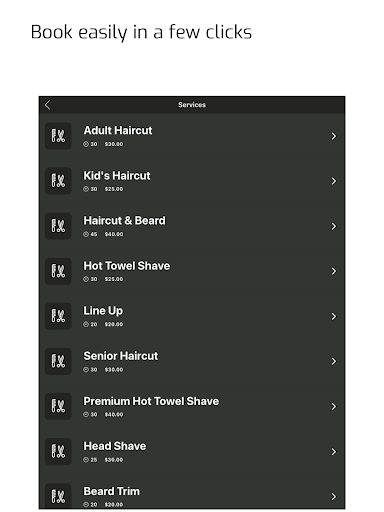The width and height of the screenshot is (384, 512).
Task: Click the comb-scissors icon beside Haircut & Beard
Action: 58,226
